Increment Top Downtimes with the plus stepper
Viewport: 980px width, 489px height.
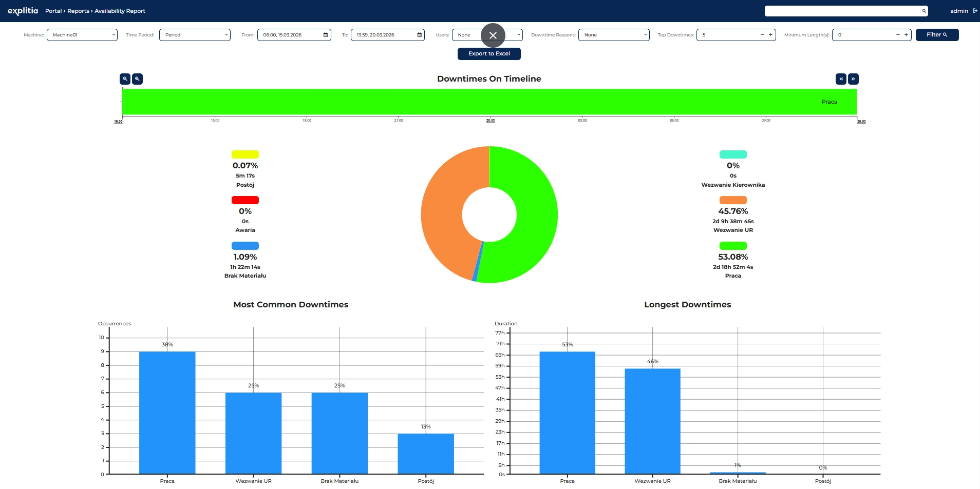(770, 35)
